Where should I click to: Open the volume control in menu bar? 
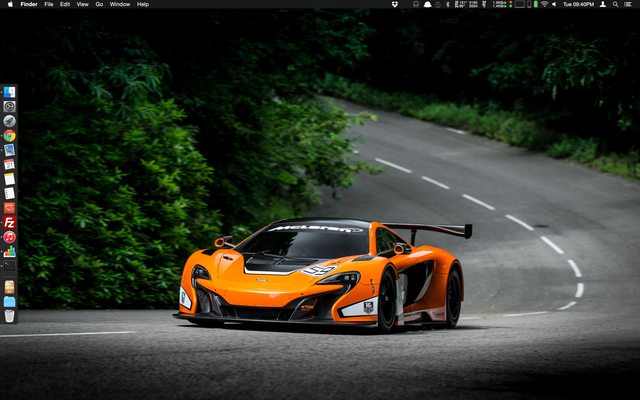pyautogui.click(x=554, y=4)
